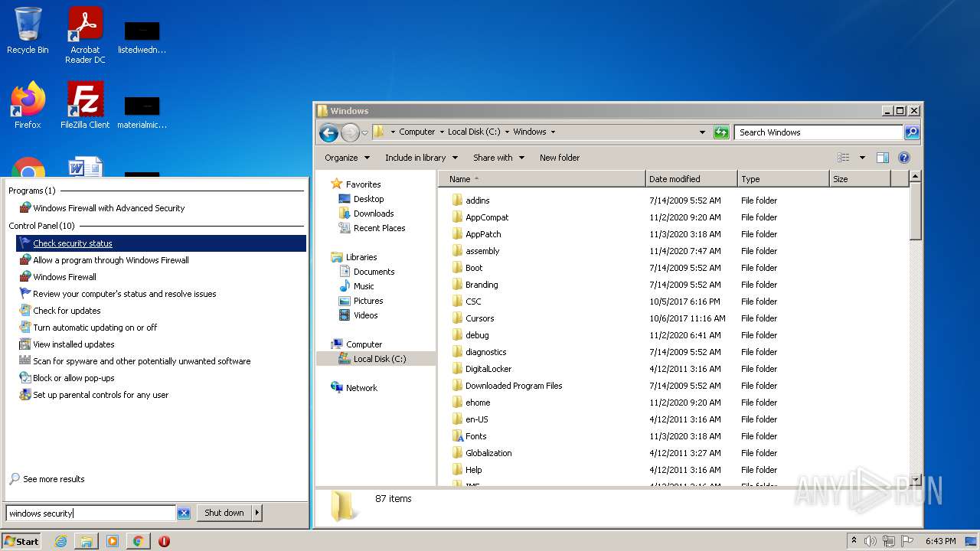Click the file list scroll-down arrow
Image resolution: width=980 pixels, height=551 pixels.
(915, 479)
